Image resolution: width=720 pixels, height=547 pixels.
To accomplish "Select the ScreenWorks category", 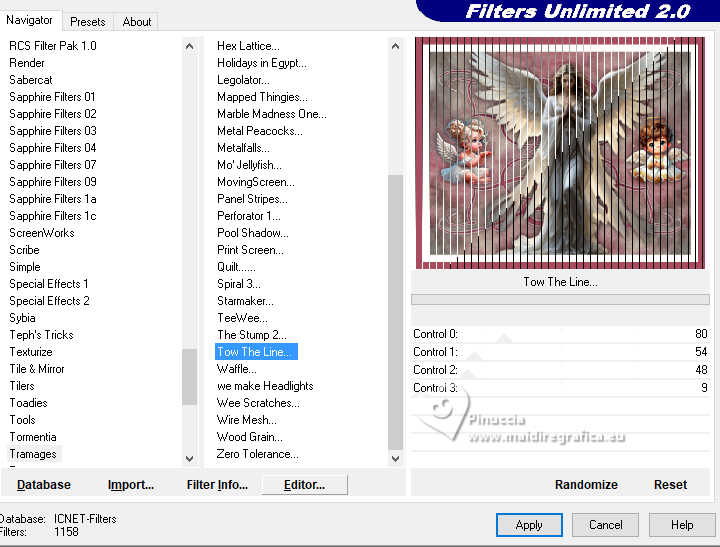I will click(x=42, y=233).
